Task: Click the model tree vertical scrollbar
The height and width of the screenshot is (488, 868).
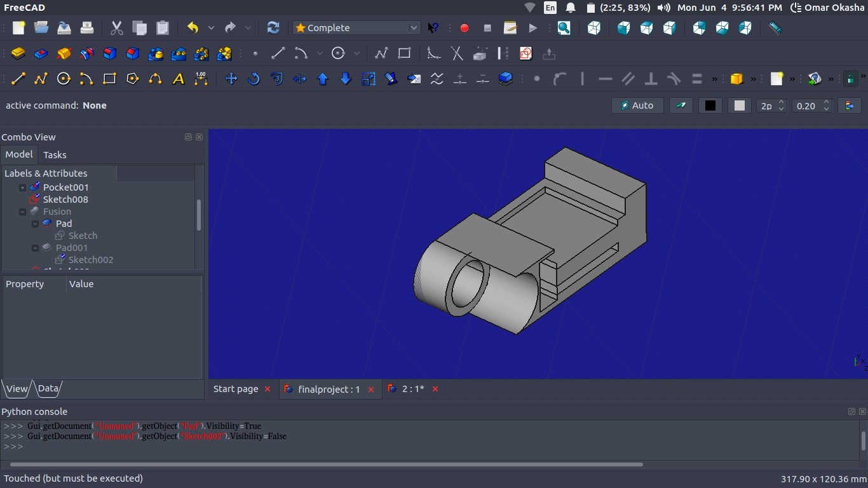Action: tap(199, 215)
